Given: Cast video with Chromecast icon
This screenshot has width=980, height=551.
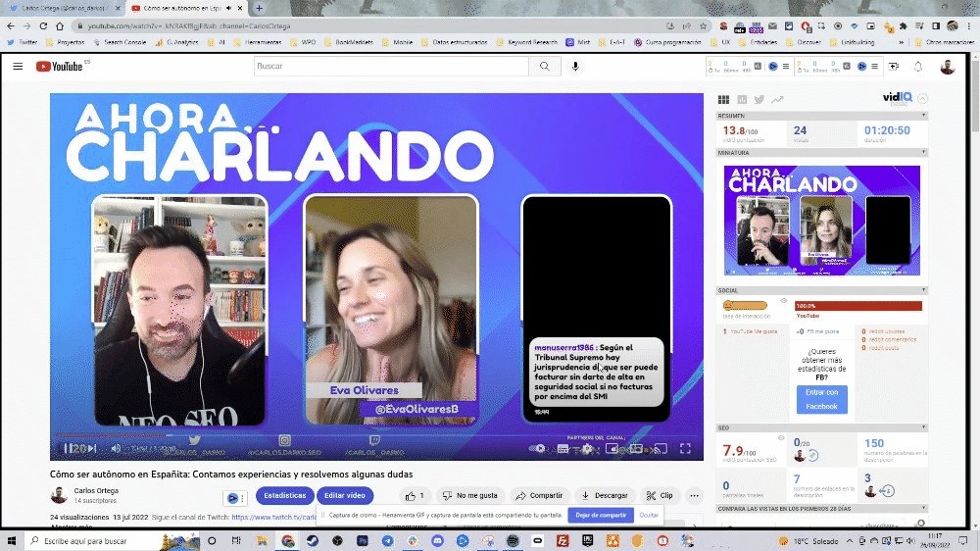Looking at the screenshot, I should click(660, 448).
